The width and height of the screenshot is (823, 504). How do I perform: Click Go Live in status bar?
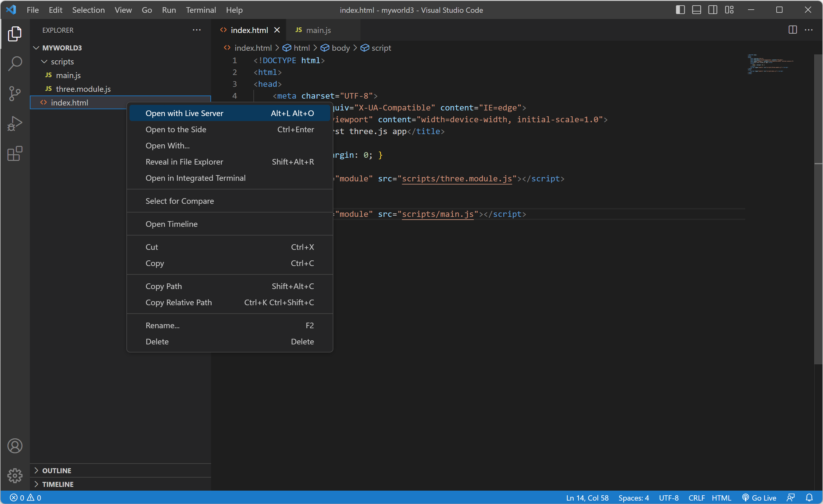click(x=759, y=497)
